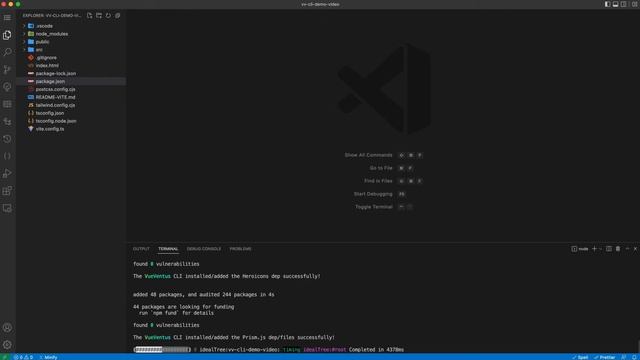
Task: Kill terminal with the trash icon
Action: 618,249
